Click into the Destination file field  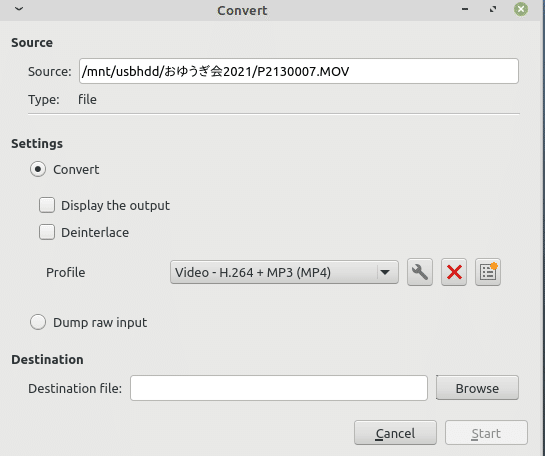tap(279, 388)
